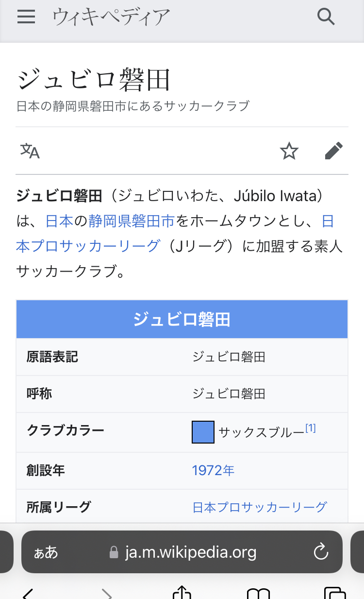Add page to watchlist with star icon

289,151
